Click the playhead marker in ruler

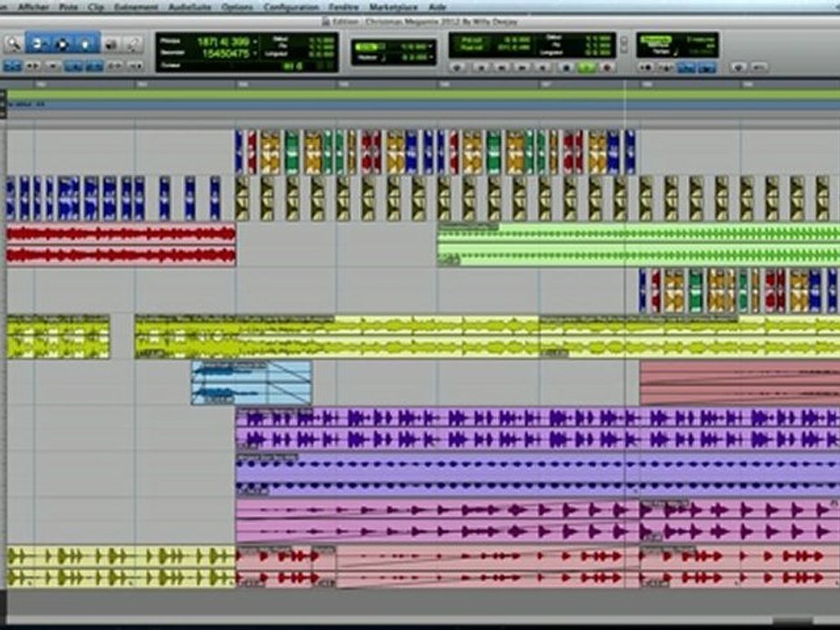coord(625,84)
